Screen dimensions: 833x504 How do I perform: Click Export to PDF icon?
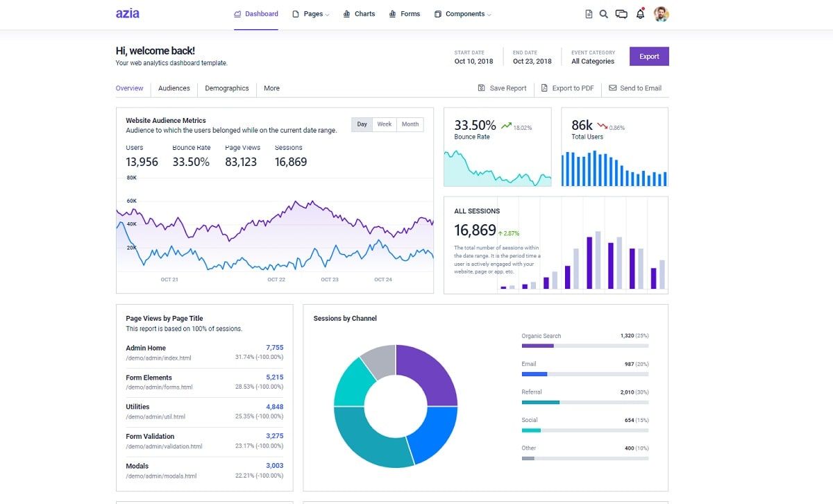[x=544, y=88]
